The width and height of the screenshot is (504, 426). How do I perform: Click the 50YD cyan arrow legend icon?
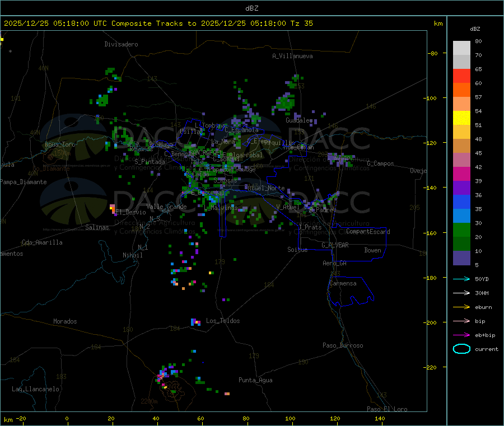pyautogui.click(x=461, y=279)
